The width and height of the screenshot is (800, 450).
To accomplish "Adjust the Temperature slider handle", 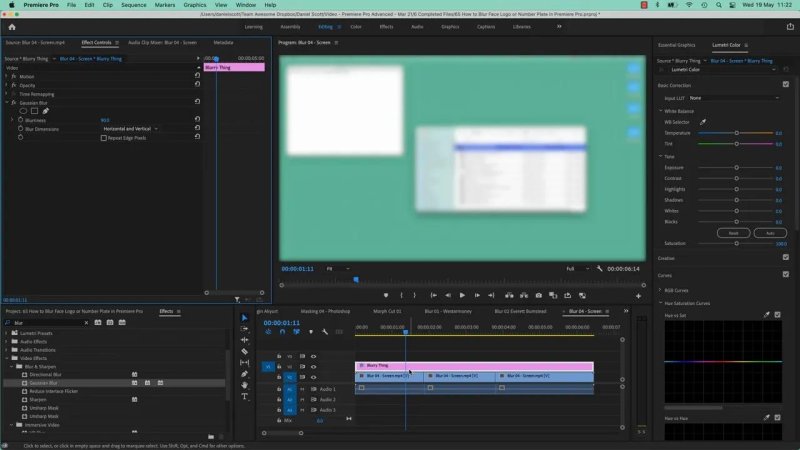I will (x=736, y=133).
